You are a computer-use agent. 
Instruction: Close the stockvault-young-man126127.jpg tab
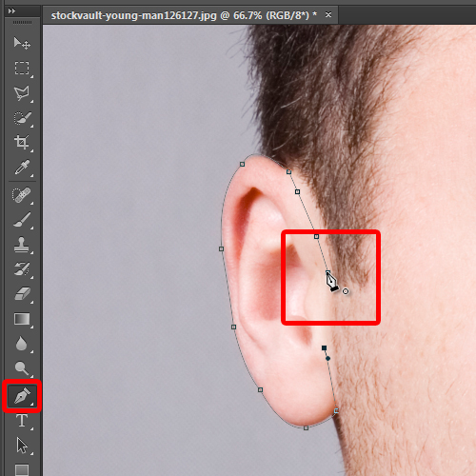pyautogui.click(x=328, y=14)
